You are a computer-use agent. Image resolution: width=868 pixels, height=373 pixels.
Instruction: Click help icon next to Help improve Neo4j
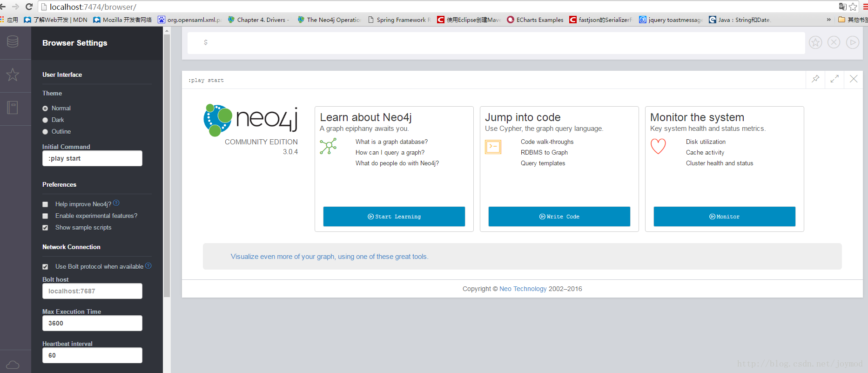116,203
